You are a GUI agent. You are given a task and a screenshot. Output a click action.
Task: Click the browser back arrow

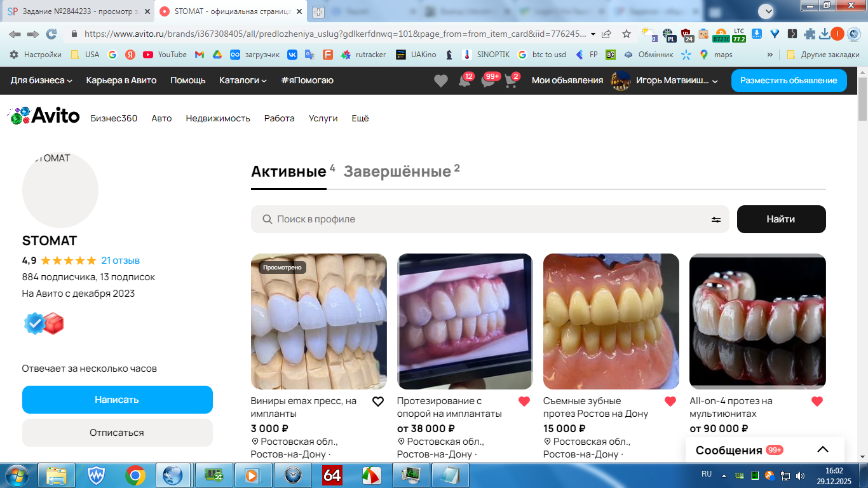click(x=15, y=34)
